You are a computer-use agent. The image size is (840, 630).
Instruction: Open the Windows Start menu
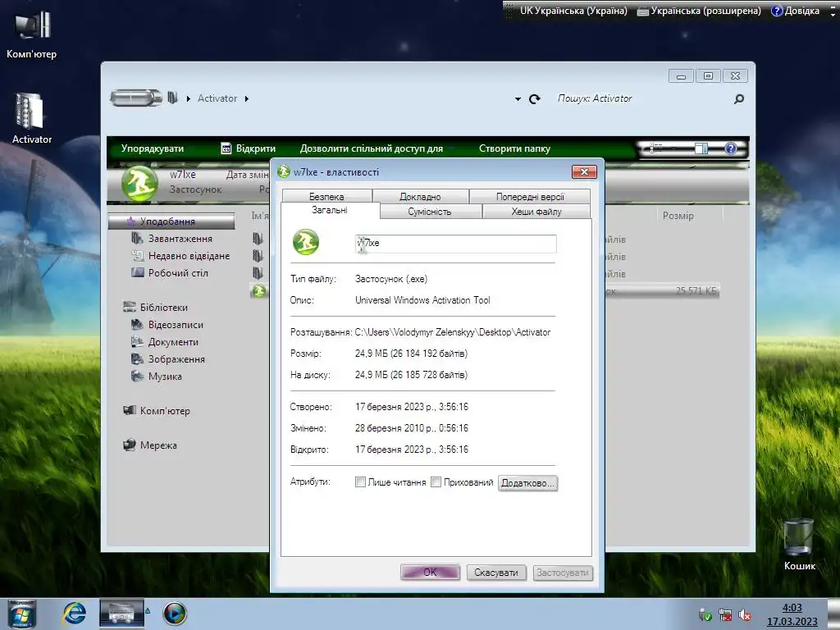click(21, 614)
